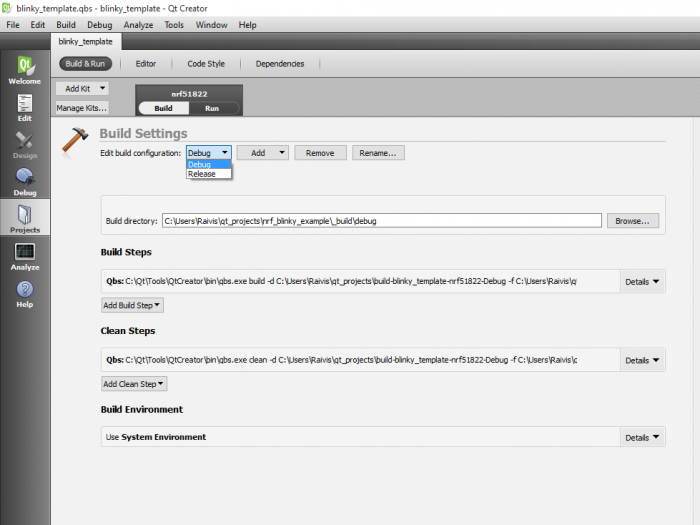Open the Analyze menu

pos(138,24)
